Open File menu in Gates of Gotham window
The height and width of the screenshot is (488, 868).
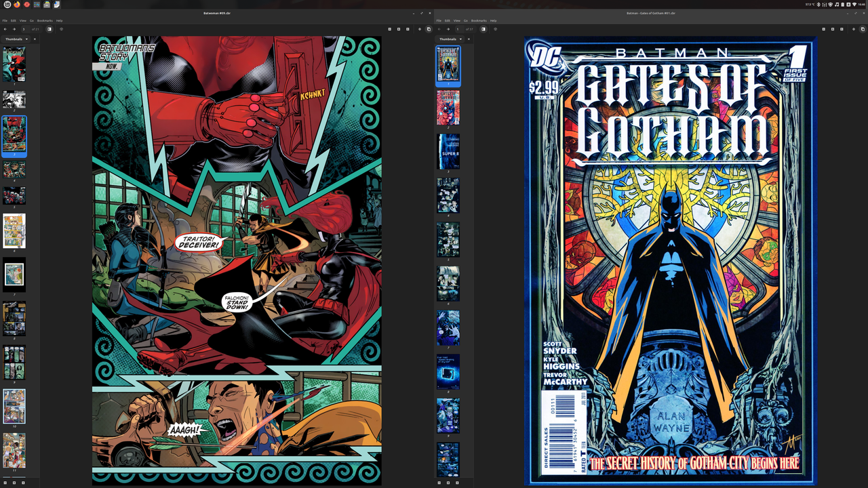coord(439,21)
